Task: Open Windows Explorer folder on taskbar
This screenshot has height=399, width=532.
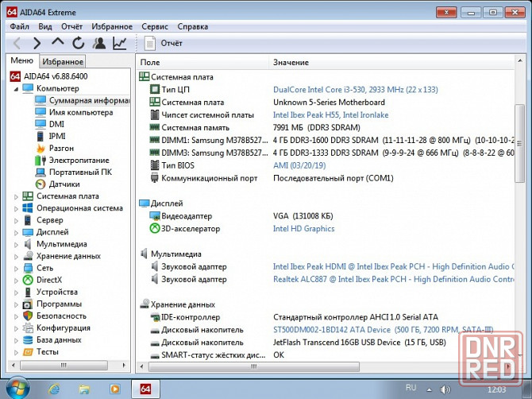Action: (84, 389)
